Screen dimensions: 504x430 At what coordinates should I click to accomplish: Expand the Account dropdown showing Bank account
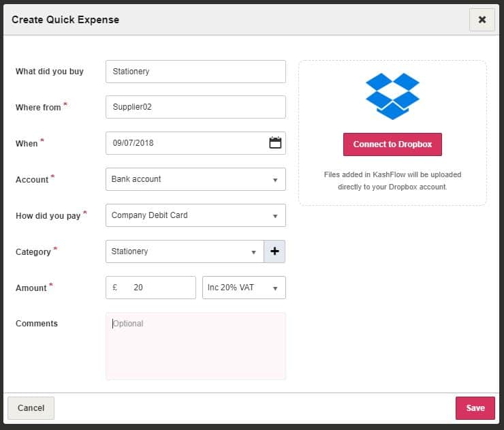tap(195, 179)
